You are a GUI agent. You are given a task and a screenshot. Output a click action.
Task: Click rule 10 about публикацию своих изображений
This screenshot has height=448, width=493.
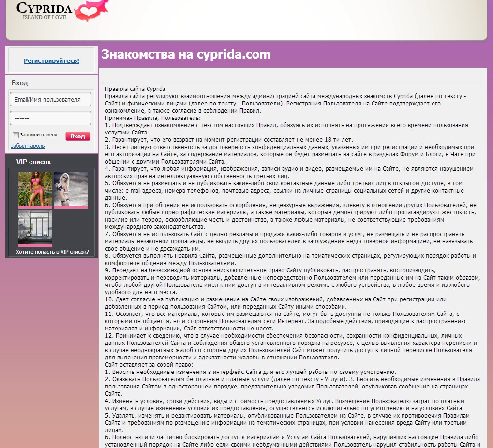[x=276, y=303]
